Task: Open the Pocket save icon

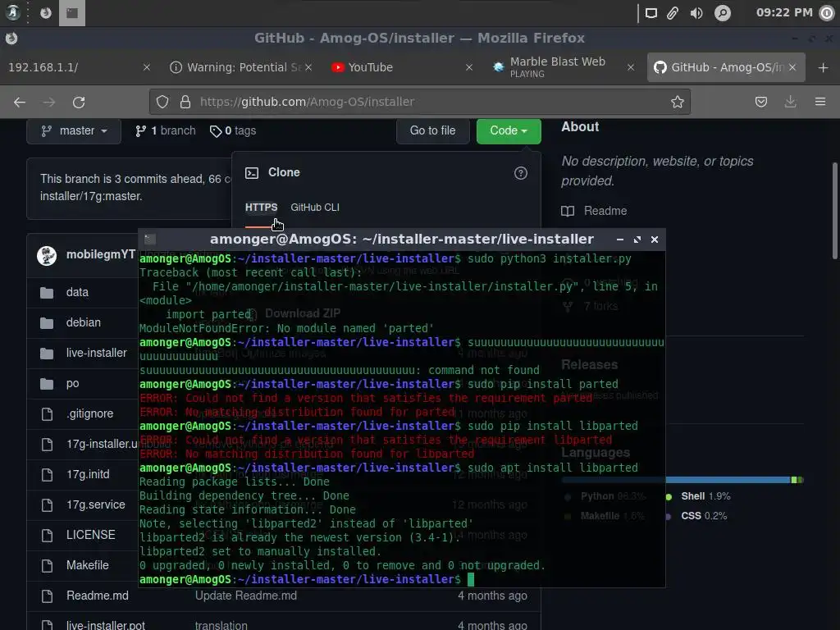Action: 760,102
